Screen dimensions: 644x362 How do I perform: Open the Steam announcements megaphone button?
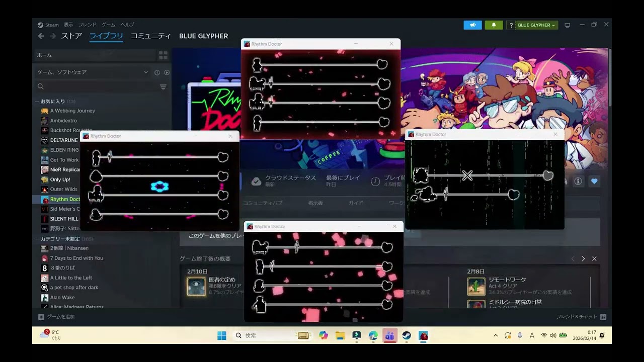pyautogui.click(x=472, y=25)
